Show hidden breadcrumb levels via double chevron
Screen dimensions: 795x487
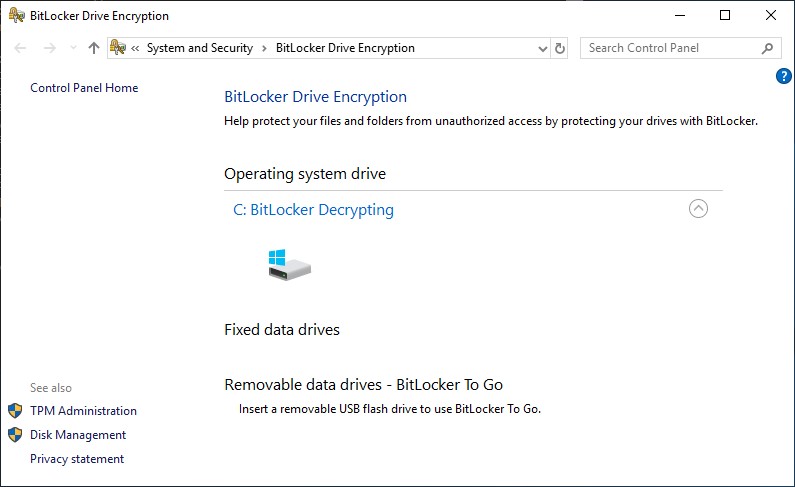click(x=135, y=48)
